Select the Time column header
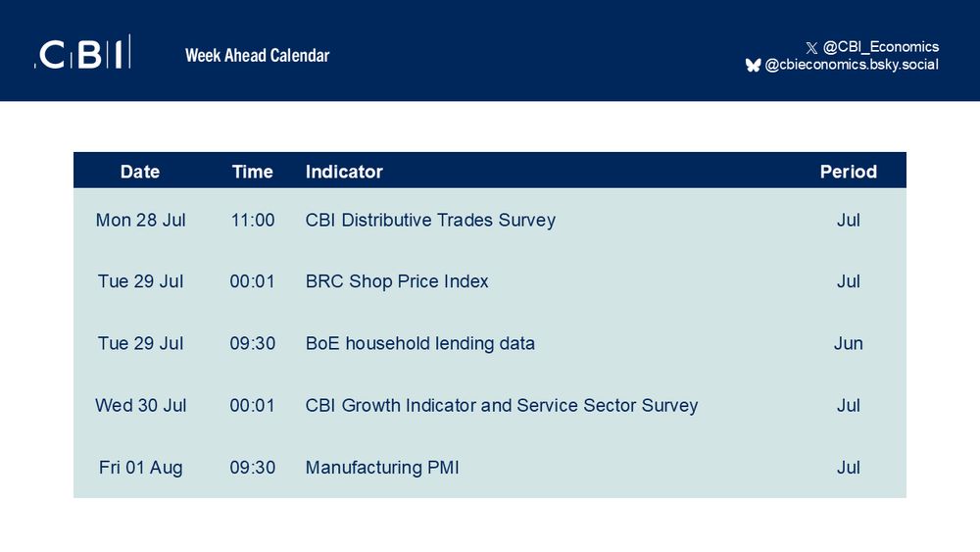The height and width of the screenshot is (552, 980). pos(253,172)
